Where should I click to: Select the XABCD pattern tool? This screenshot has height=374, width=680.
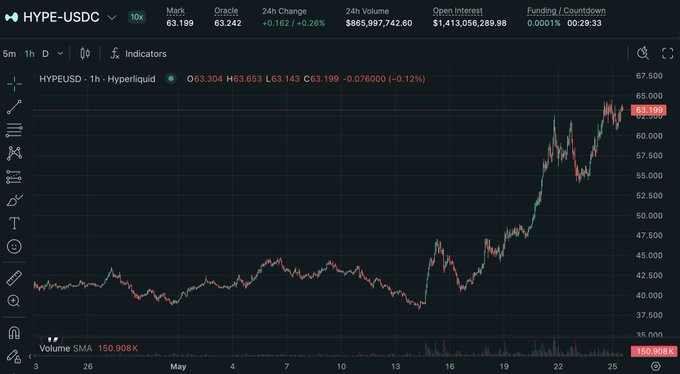tap(14, 153)
